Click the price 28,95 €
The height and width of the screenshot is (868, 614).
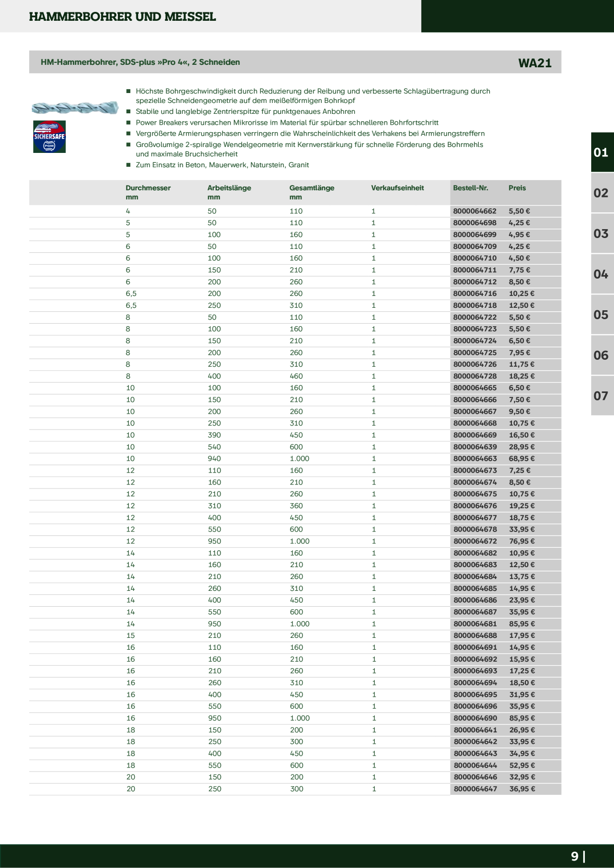click(x=522, y=447)
